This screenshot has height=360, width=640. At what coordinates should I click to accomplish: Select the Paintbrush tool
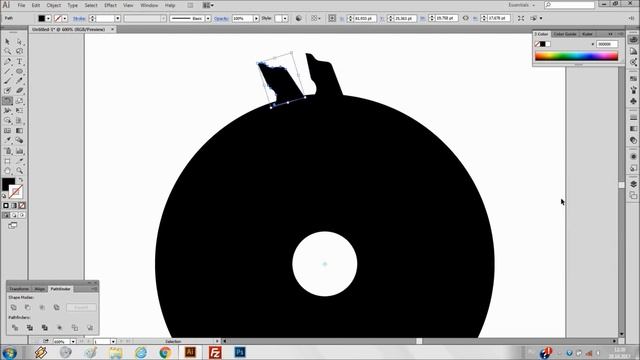pyautogui.click(x=7, y=81)
